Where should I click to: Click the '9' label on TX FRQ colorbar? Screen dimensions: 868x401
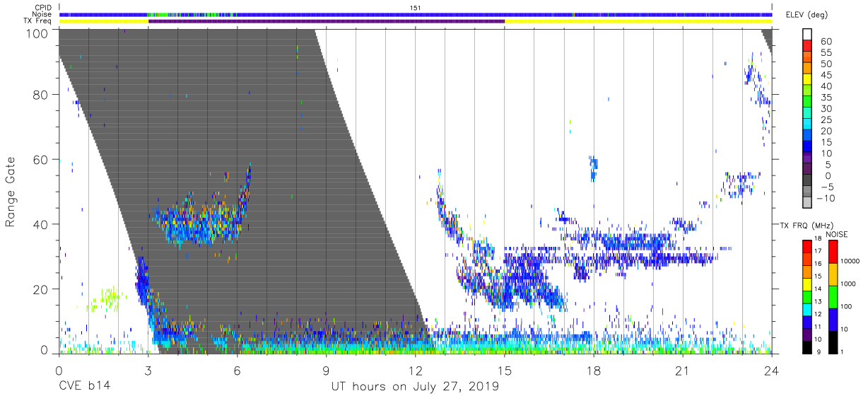click(817, 351)
